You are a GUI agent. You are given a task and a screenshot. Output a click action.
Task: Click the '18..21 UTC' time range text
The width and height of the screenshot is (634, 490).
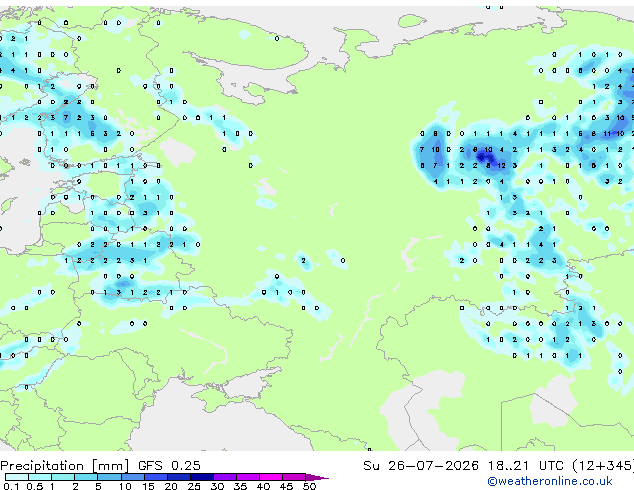[525, 466]
